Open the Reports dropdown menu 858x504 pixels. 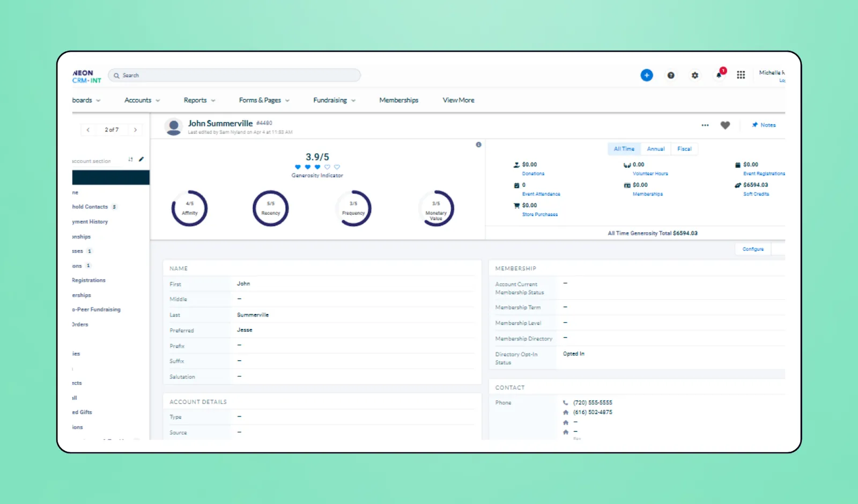pyautogui.click(x=199, y=100)
